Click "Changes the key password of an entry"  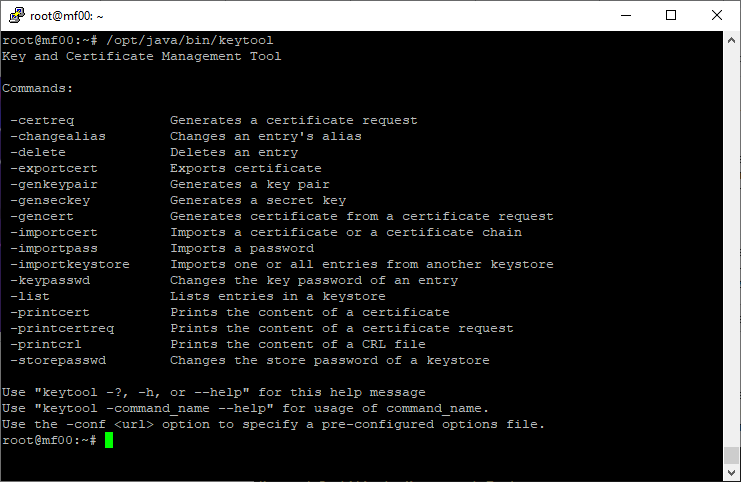(314, 281)
